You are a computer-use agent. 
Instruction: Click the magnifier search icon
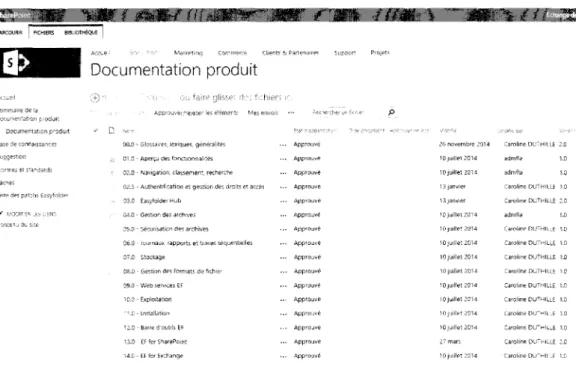pyautogui.click(x=392, y=112)
